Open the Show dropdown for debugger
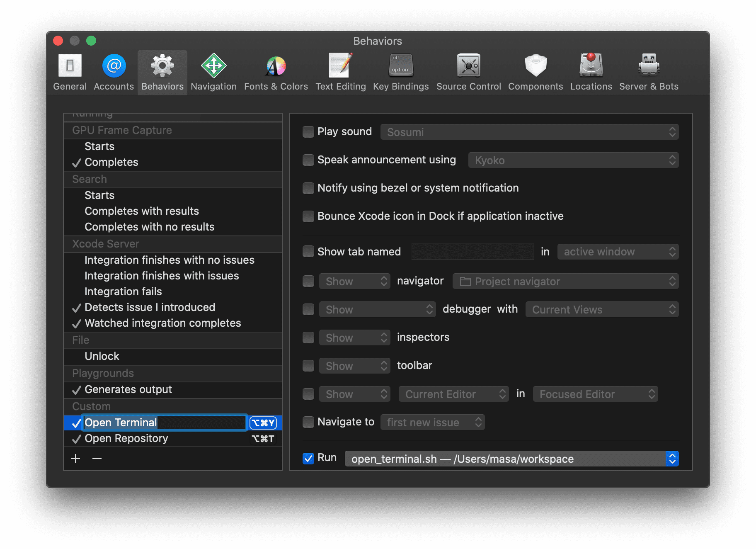This screenshot has height=549, width=756. (x=377, y=309)
